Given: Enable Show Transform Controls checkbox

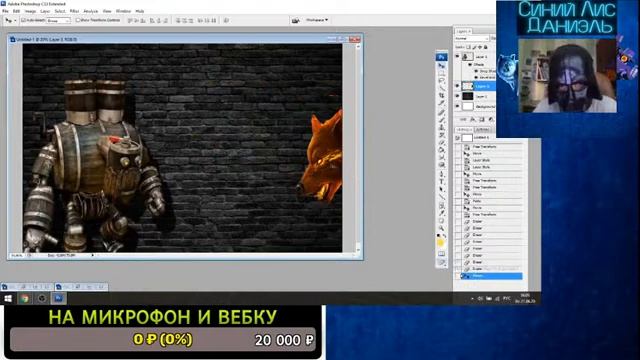Looking at the screenshot, I should click(78, 20).
